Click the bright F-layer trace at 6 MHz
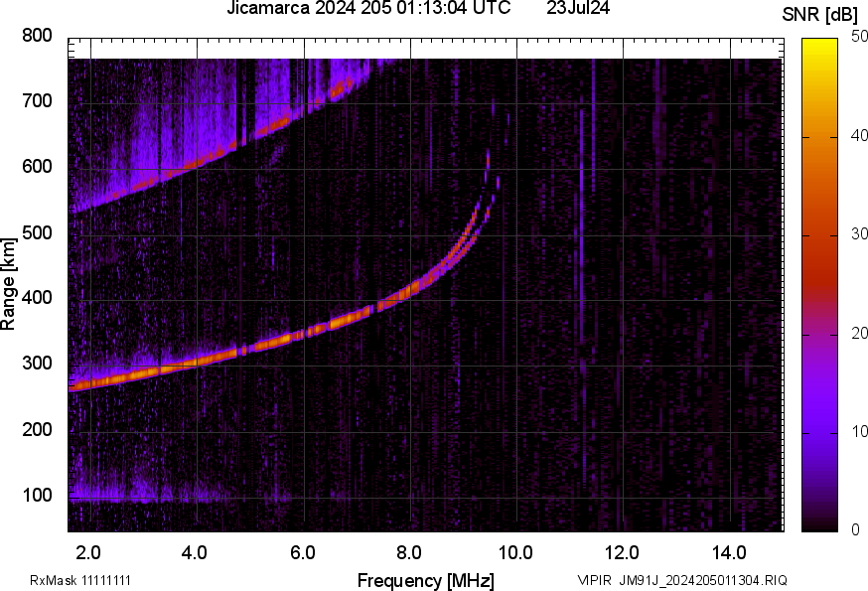The image size is (868, 591). point(303,335)
